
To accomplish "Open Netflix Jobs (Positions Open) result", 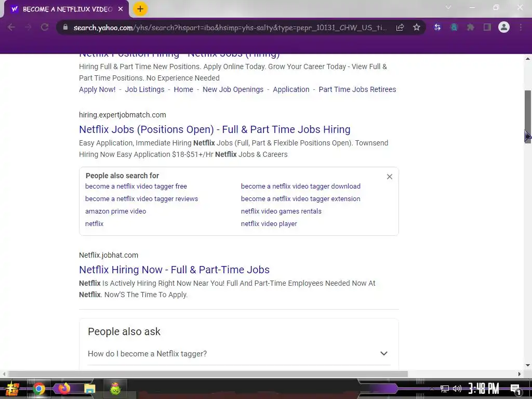I will click(x=215, y=129).
